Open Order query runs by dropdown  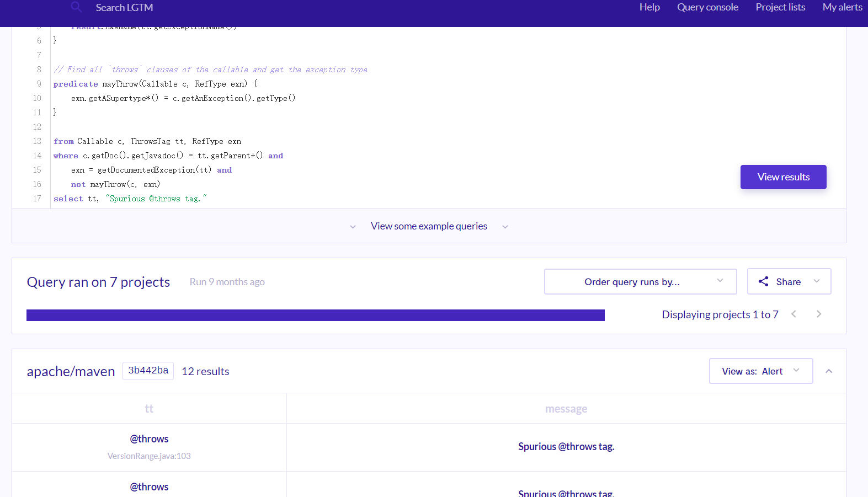pyautogui.click(x=640, y=281)
